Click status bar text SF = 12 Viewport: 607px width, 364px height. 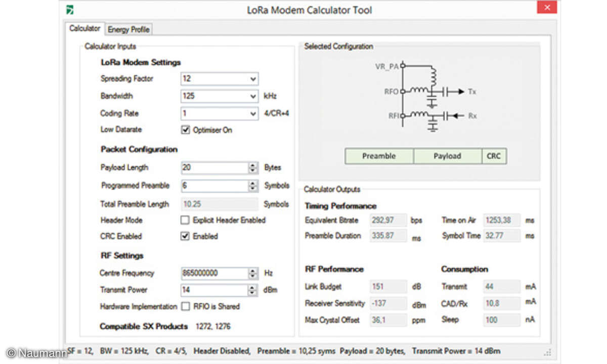pyautogui.click(x=80, y=351)
